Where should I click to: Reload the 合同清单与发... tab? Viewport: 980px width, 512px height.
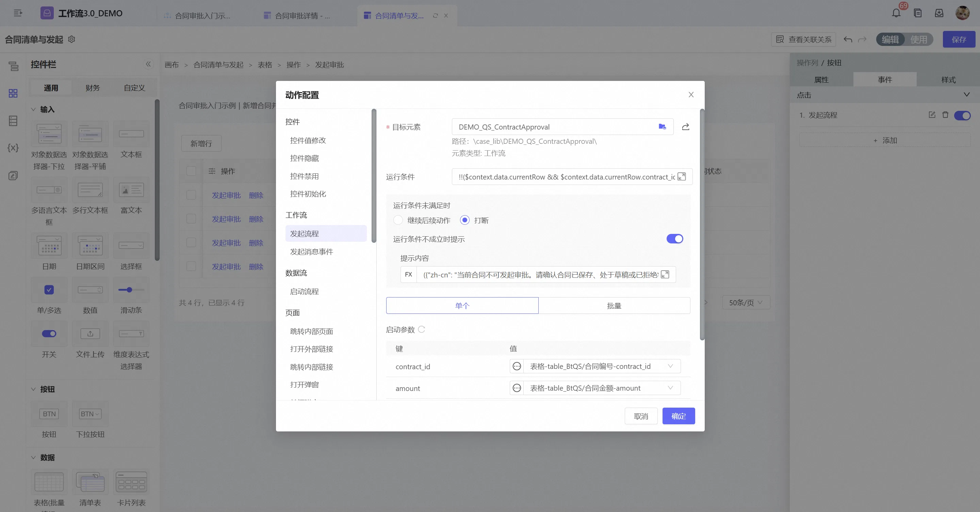tap(435, 16)
